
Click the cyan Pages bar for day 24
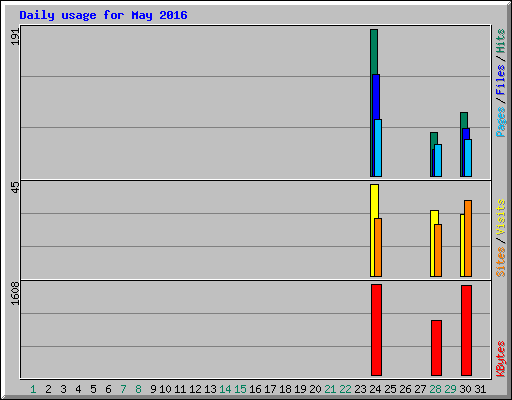(378, 148)
